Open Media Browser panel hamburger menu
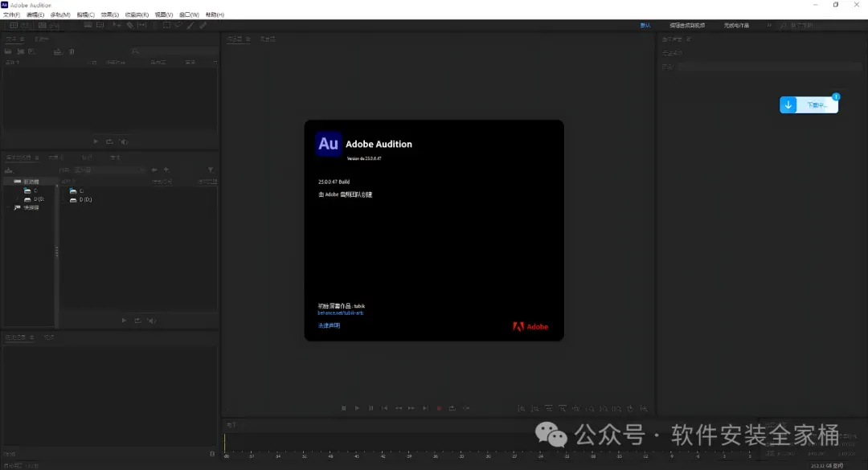Image resolution: width=868 pixels, height=470 pixels. (x=37, y=157)
